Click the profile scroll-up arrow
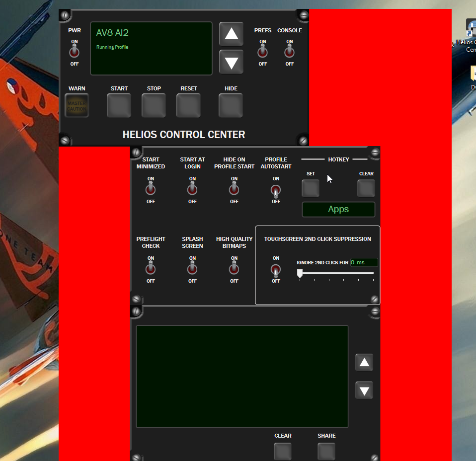Viewport: 476px width, 461px height. [231, 34]
